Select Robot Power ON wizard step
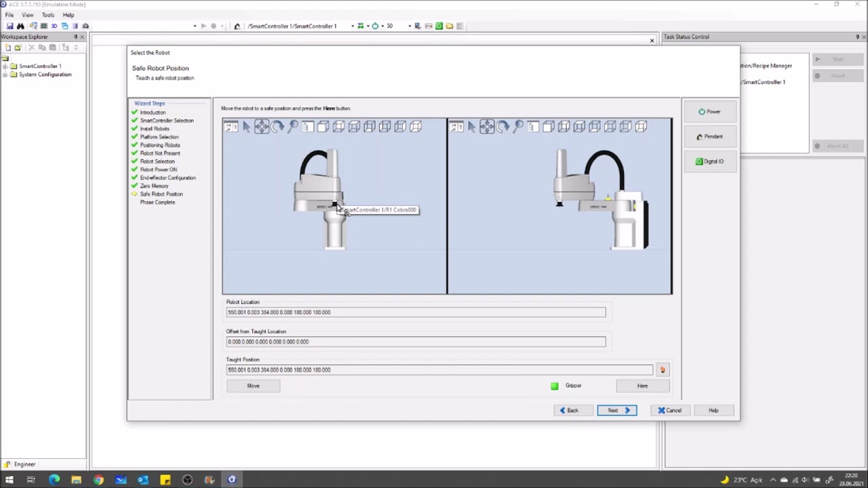Viewport: 868px width, 488px height. pos(158,169)
